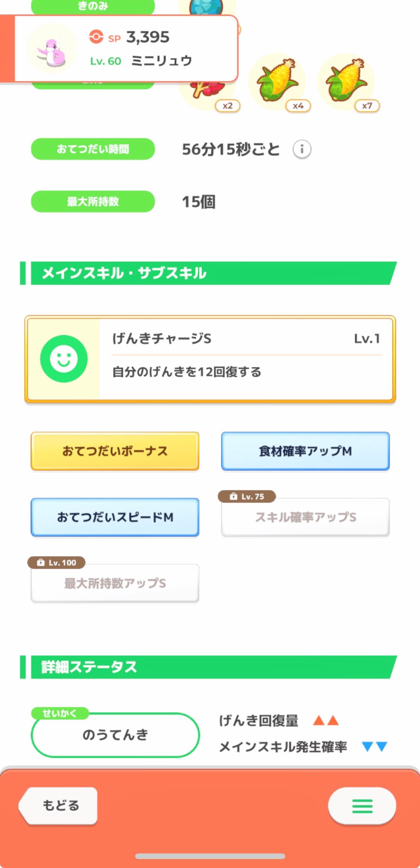Image resolution: width=420 pixels, height=868 pixels.
Task: Open the おてつだいボーナス sub skill
Action: click(115, 451)
